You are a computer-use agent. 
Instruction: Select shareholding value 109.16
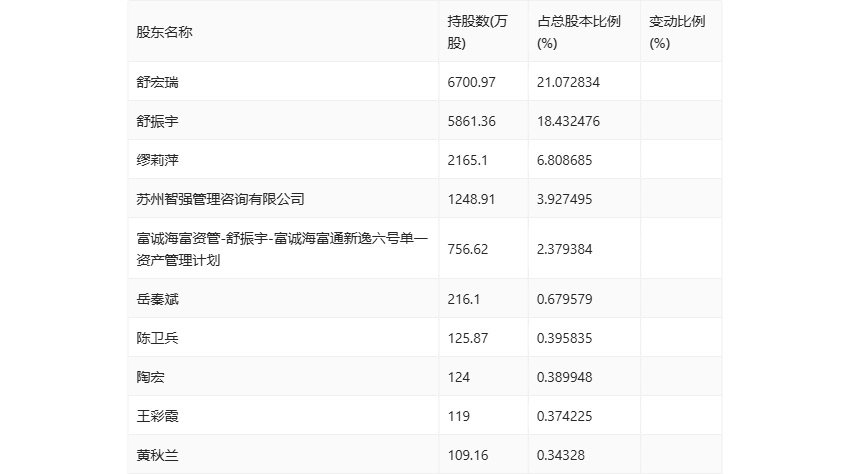click(467, 455)
